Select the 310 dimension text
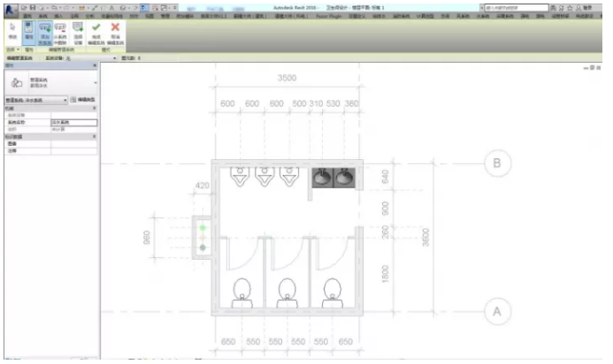The height and width of the screenshot is (364, 613). [316, 103]
